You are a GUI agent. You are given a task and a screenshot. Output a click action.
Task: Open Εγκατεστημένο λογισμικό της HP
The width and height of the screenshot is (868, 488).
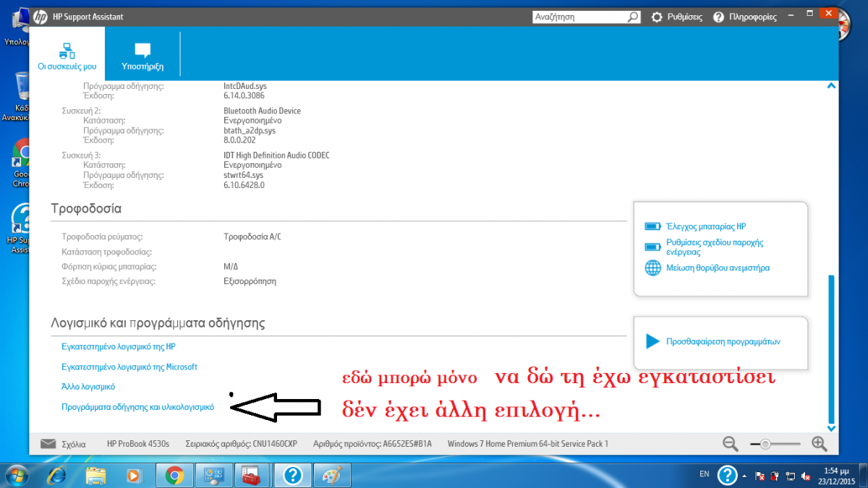pos(119,346)
